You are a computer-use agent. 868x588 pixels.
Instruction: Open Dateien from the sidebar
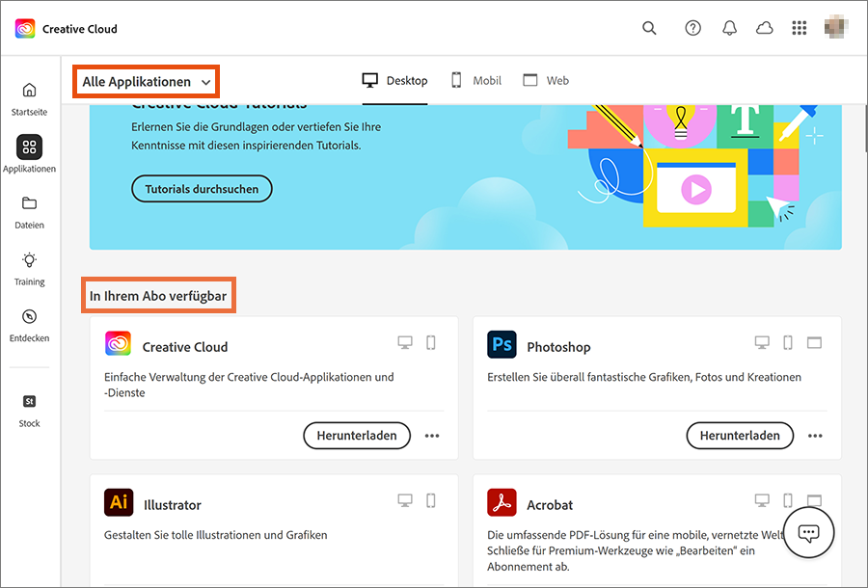(29, 211)
